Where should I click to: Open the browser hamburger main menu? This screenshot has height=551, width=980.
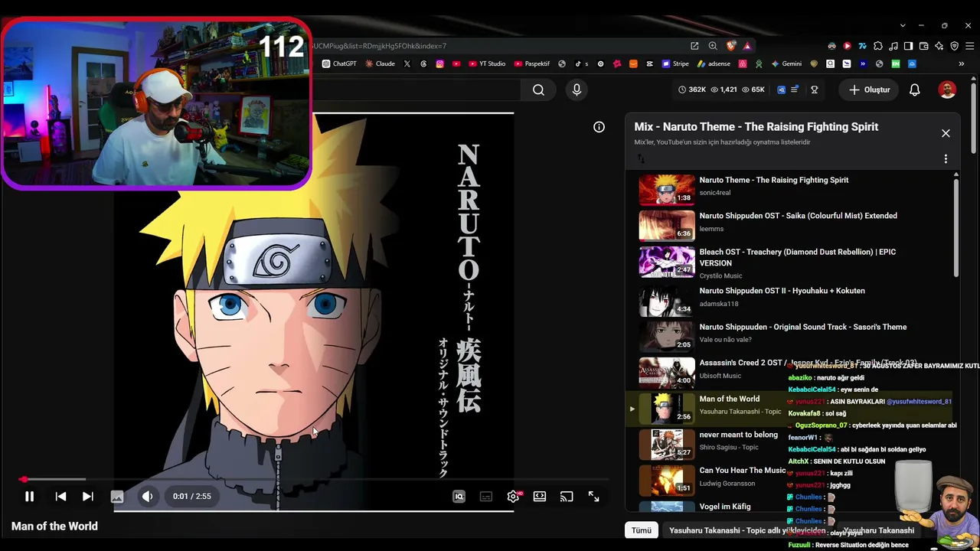tap(969, 46)
